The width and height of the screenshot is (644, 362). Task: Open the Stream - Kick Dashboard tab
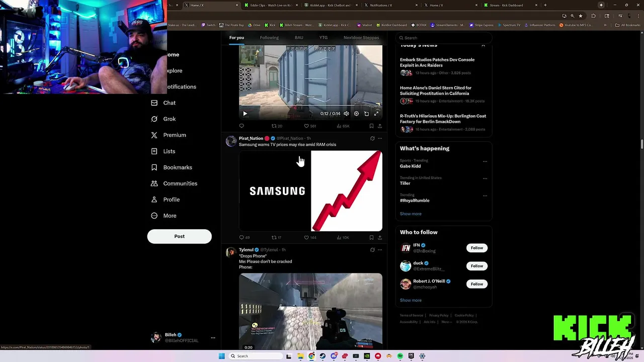(x=510, y=5)
